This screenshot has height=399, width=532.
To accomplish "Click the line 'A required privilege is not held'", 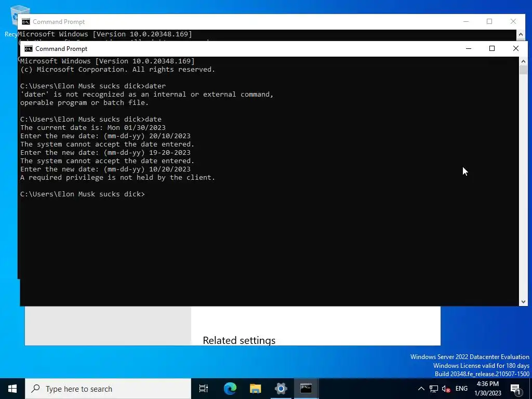I will [118, 178].
